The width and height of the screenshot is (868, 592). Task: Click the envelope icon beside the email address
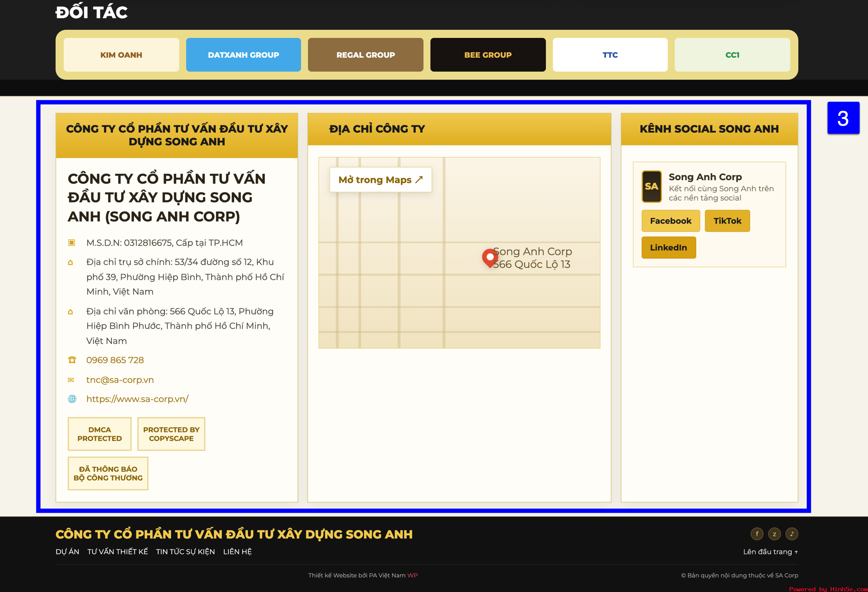click(71, 380)
